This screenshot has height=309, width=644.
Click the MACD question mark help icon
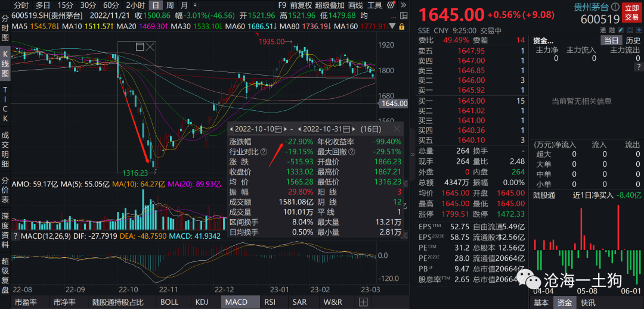[x=16, y=236]
